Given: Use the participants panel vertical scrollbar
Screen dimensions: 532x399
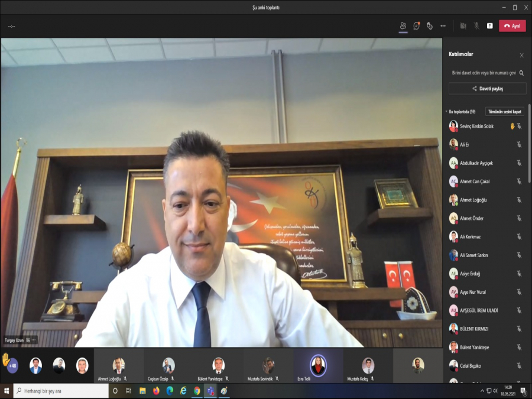Looking at the screenshot, I should [x=529, y=144].
